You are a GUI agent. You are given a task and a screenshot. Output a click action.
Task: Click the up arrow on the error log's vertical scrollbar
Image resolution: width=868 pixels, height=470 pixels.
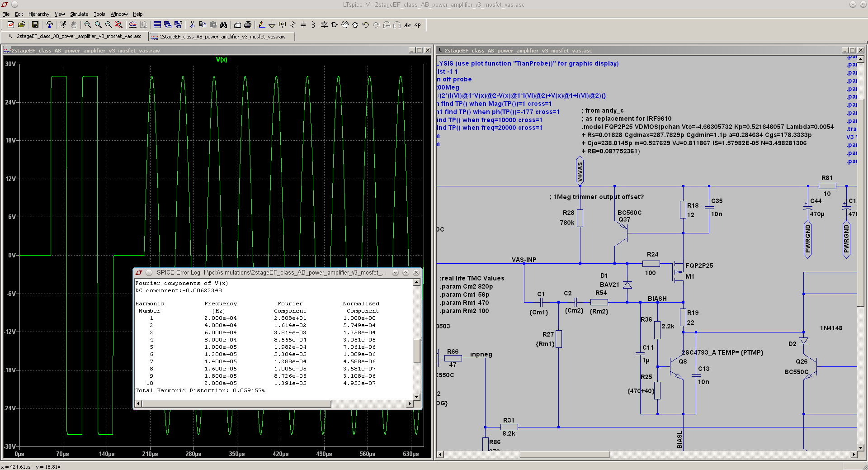[x=417, y=282]
